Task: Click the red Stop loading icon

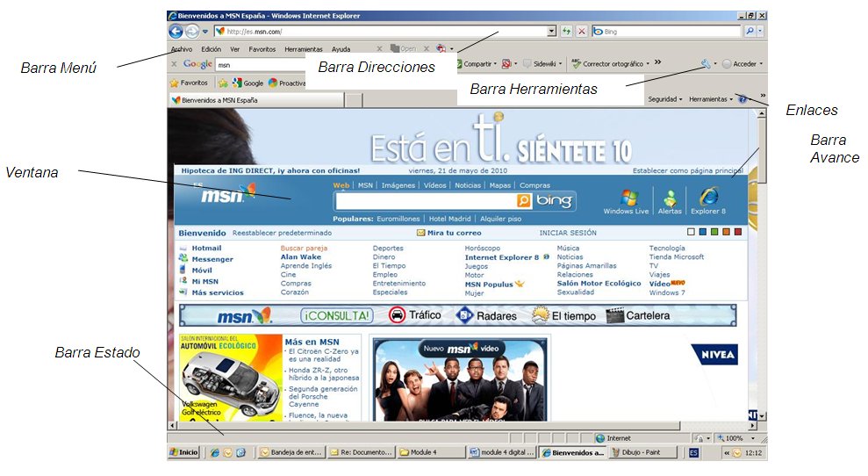Action: 581,32
